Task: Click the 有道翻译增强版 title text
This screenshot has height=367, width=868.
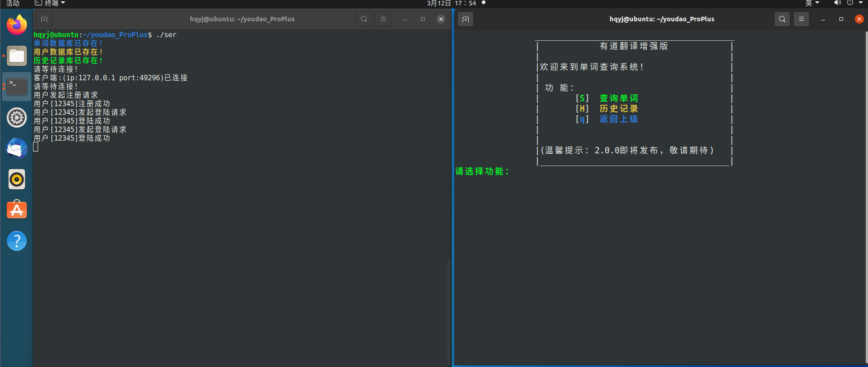Action: [x=634, y=46]
